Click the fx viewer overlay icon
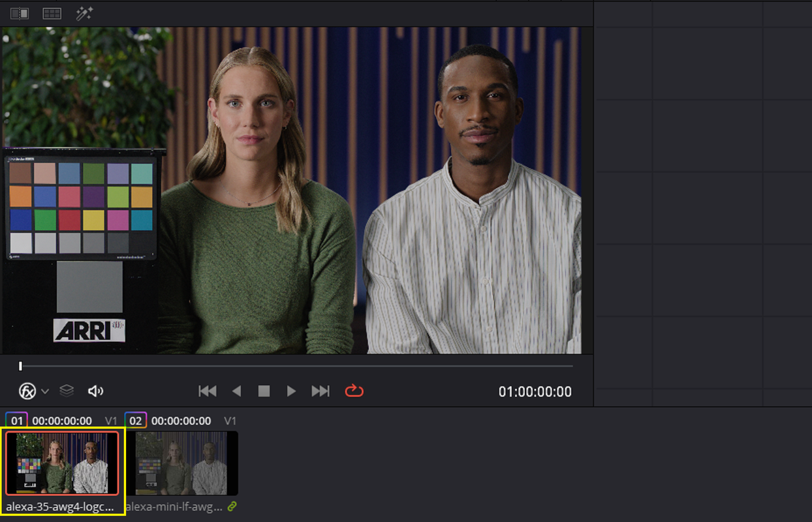Viewport: 812px width, 522px height. 27,391
